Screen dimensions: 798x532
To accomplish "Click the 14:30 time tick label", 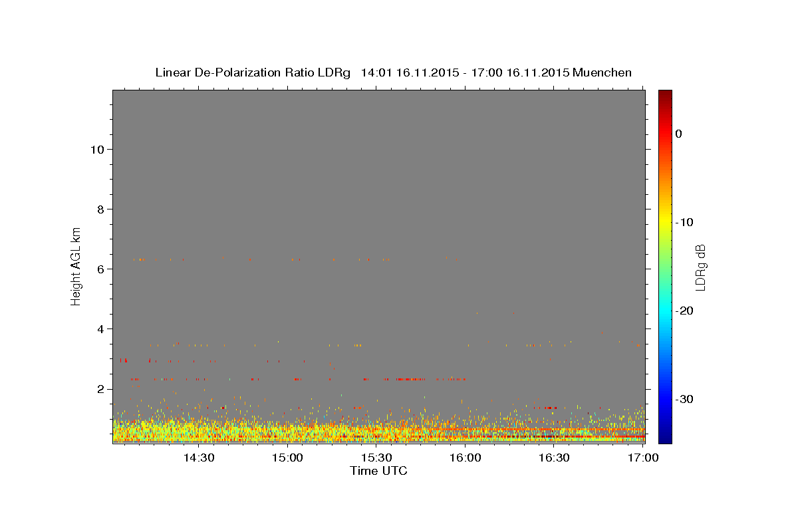I will click(x=199, y=458).
